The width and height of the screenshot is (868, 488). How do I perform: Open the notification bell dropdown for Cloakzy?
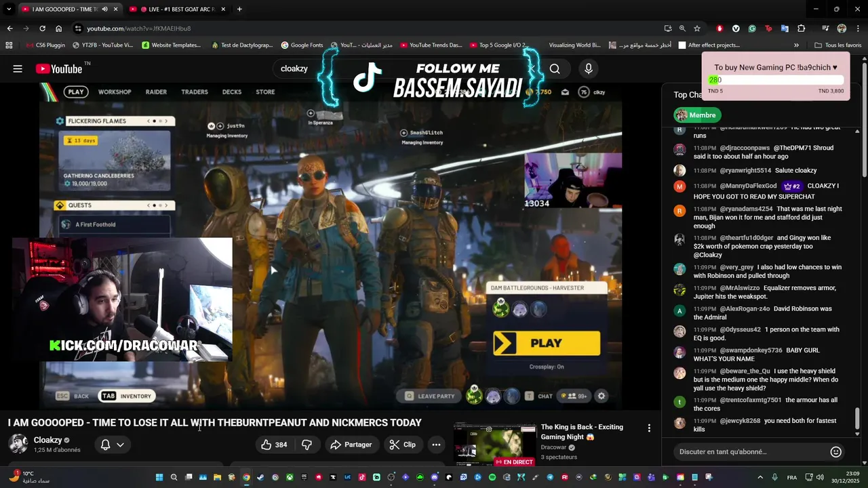[x=112, y=445]
